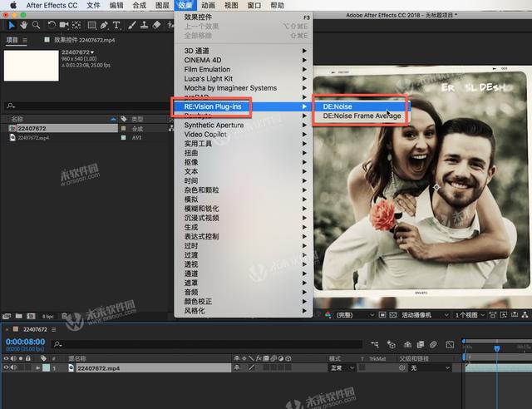This screenshot has height=409, width=532.
Task: Open the 活动摄像机 view dropdown
Action: (424, 315)
